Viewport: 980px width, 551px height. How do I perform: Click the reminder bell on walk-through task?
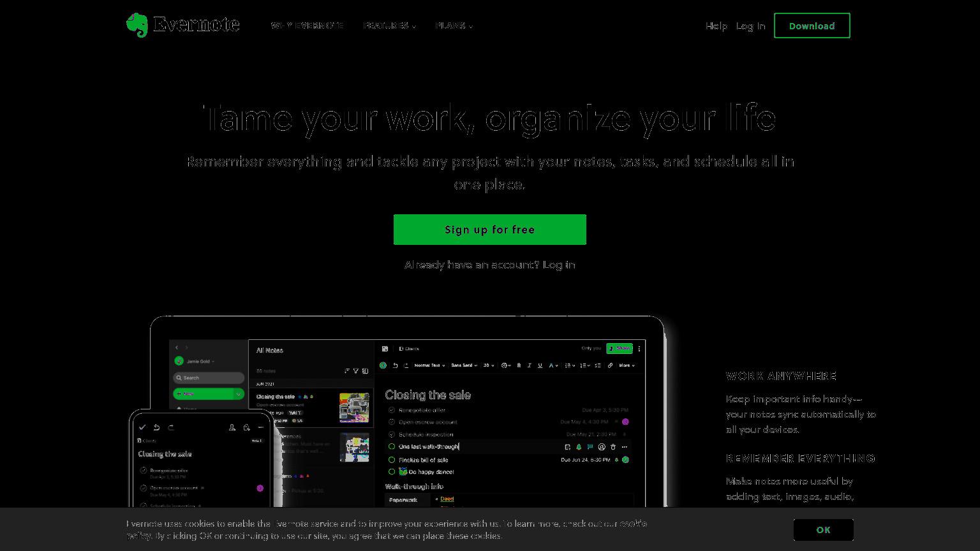click(x=579, y=447)
